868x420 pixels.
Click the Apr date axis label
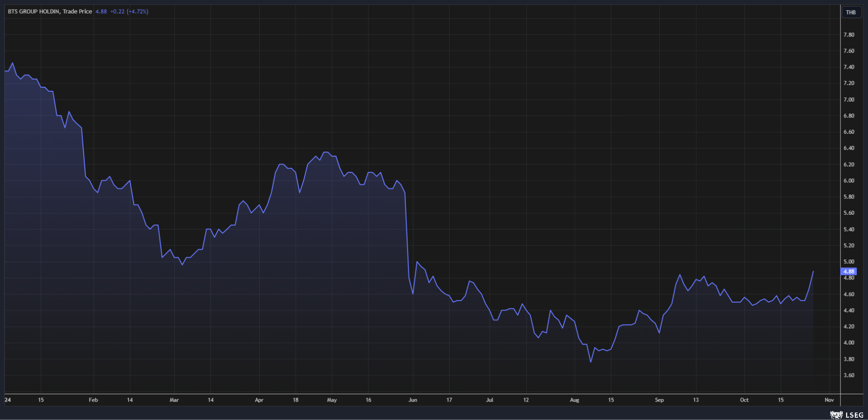[x=259, y=400]
